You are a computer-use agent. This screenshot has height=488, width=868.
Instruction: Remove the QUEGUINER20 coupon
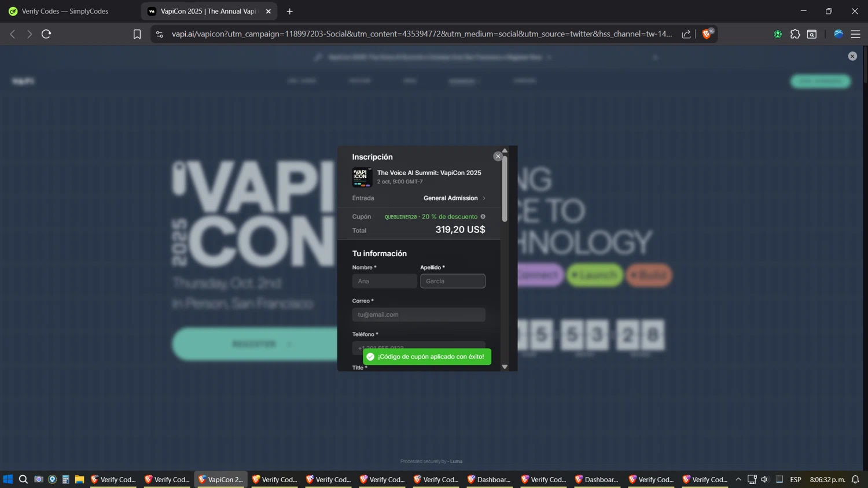[483, 217]
